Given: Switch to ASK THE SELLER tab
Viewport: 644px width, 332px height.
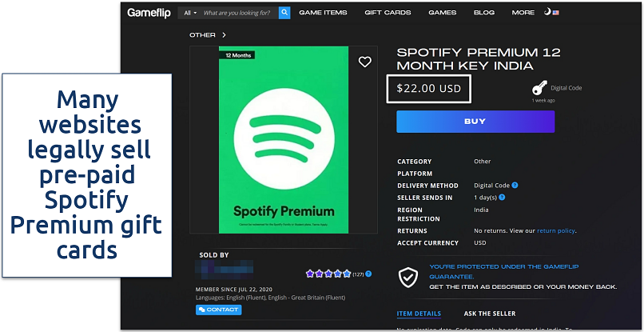Looking at the screenshot, I should tap(490, 314).
